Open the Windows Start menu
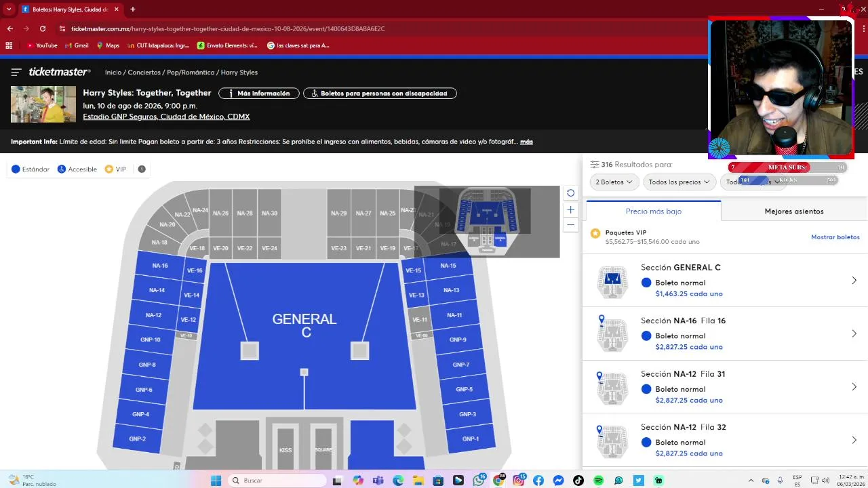 216,481
